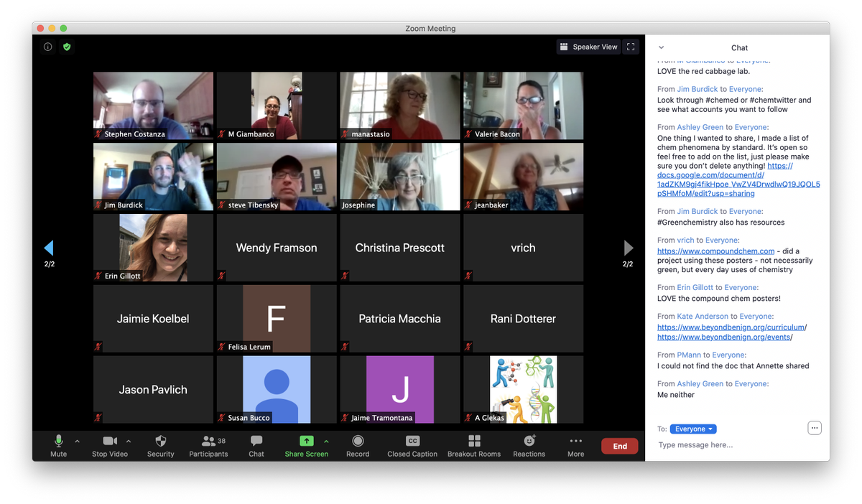Screen dimensions: 862x504
Task: Open Breakout Rooms
Action: [474, 446]
